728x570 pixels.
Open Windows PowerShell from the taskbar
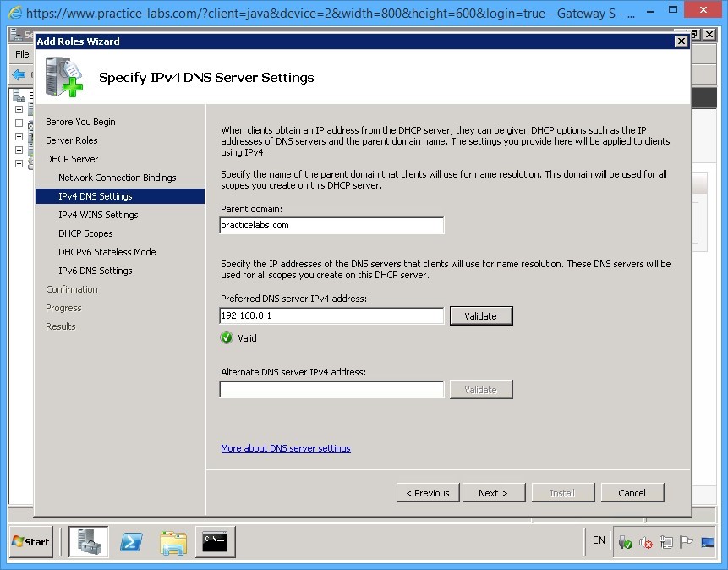click(131, 542)
